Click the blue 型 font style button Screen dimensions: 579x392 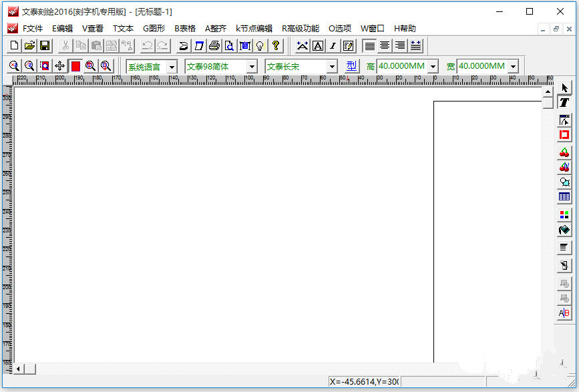coord(351,66)
